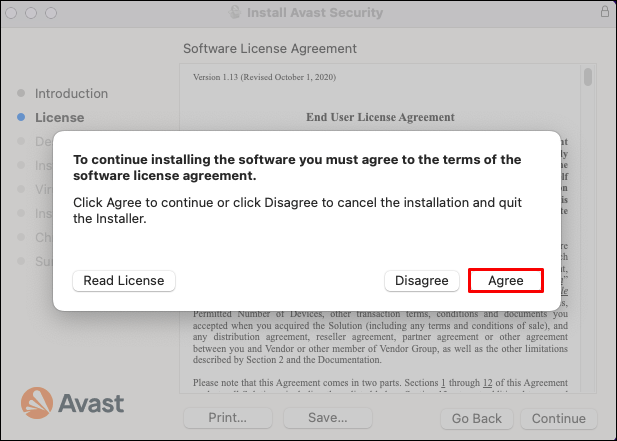
Task: Click the End User License Agreement title
Action: point(380,117)
